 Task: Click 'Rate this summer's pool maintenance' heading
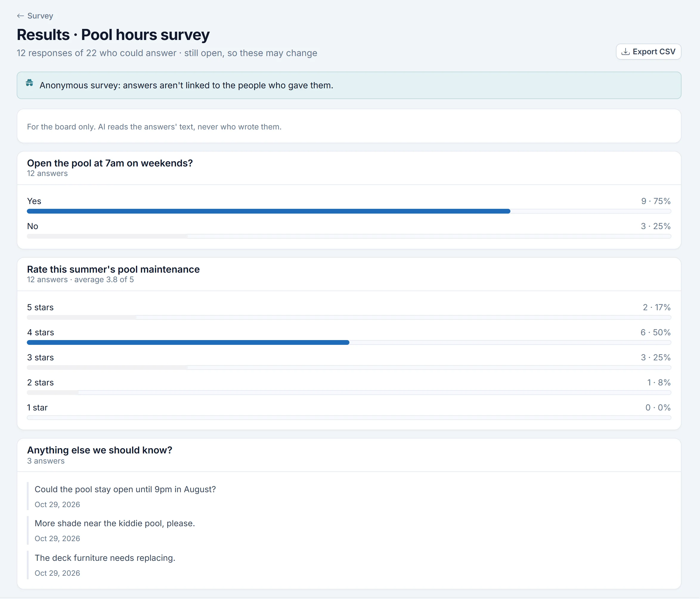pyautogui.click(x=113, y=269)
